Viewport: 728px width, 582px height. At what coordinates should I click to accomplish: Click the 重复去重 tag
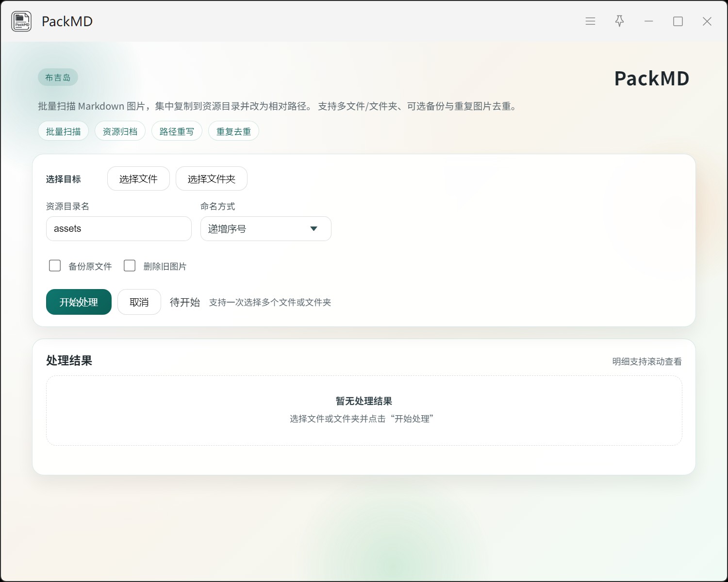[233, 131]
